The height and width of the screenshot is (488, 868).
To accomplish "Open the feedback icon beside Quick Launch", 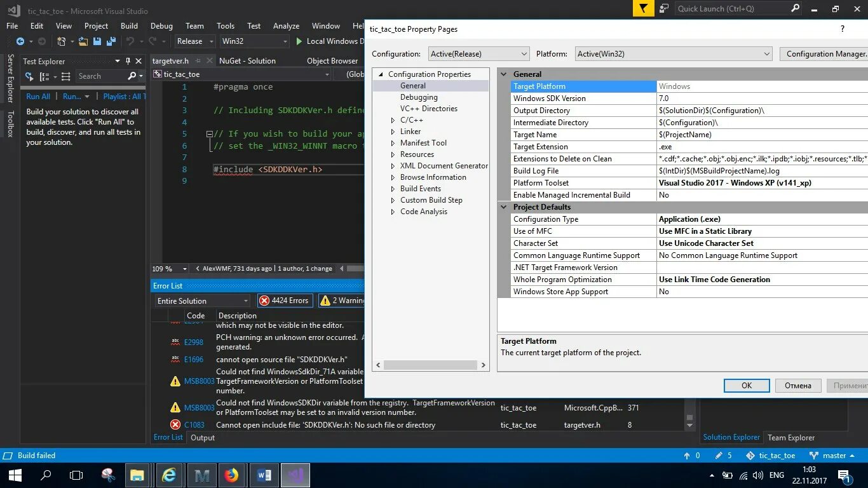I will coord(664,8).
